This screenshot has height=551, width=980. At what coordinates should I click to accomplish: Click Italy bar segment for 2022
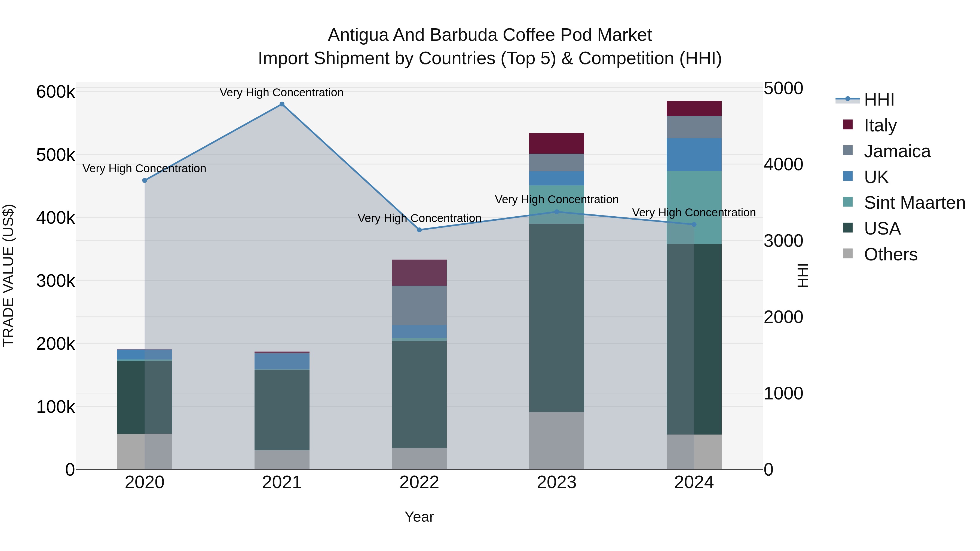tap(419, 273)
